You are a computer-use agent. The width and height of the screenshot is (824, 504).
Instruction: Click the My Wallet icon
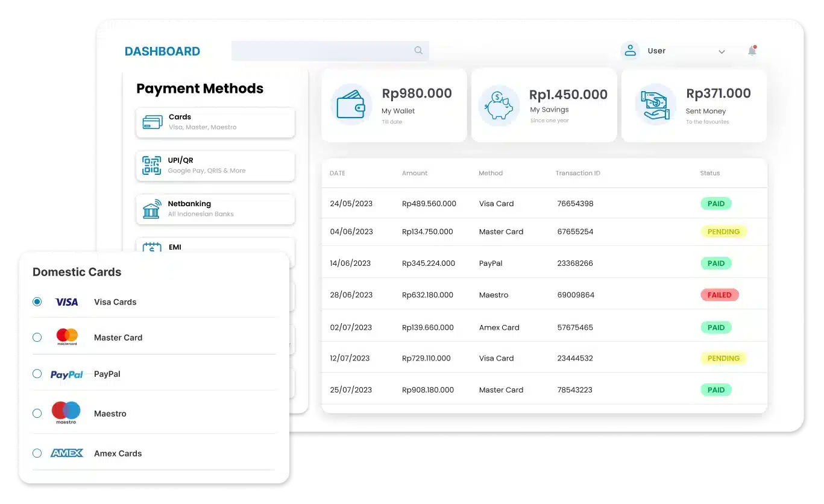tap(351, 104)
